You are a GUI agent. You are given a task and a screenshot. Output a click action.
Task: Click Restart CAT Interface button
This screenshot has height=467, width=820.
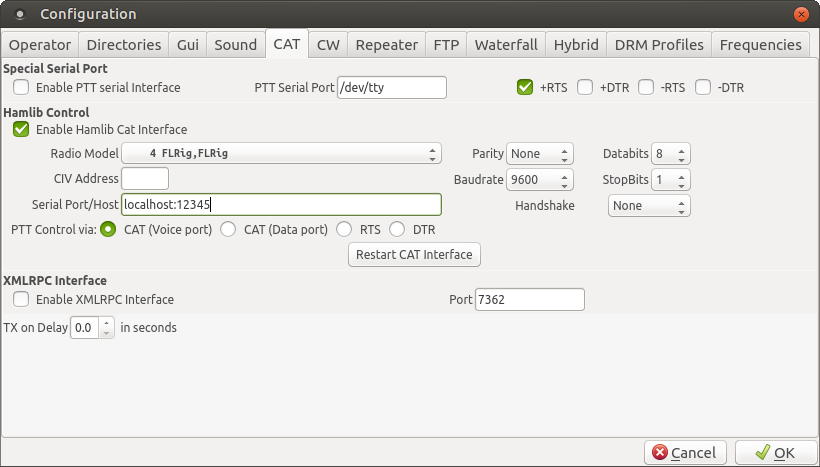414,255
